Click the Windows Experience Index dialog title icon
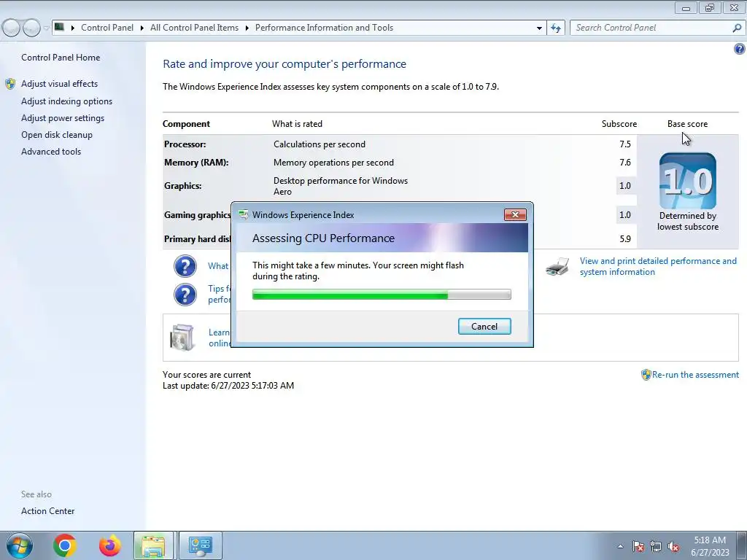Viewport: 747px width, 560px height. pyautogui.click(x=244, y=215)
